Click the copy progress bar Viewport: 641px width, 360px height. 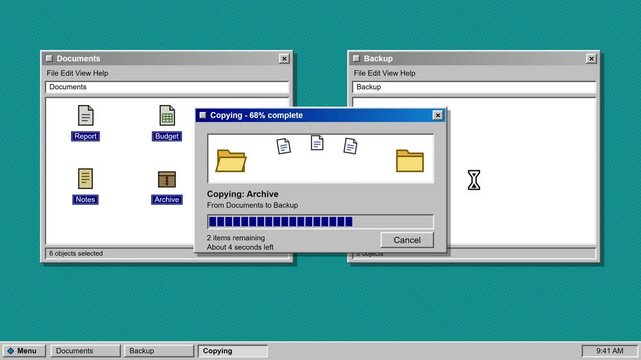point(320,221)
